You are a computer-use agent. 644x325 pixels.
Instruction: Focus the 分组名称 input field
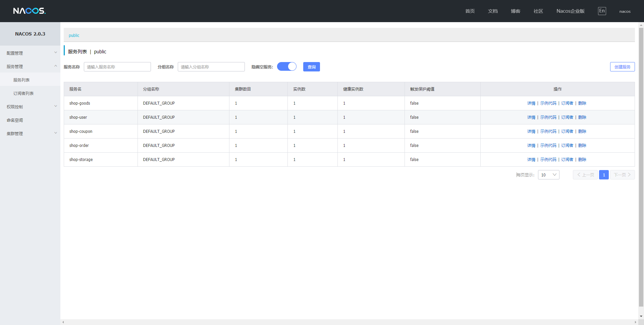(211, 67)
